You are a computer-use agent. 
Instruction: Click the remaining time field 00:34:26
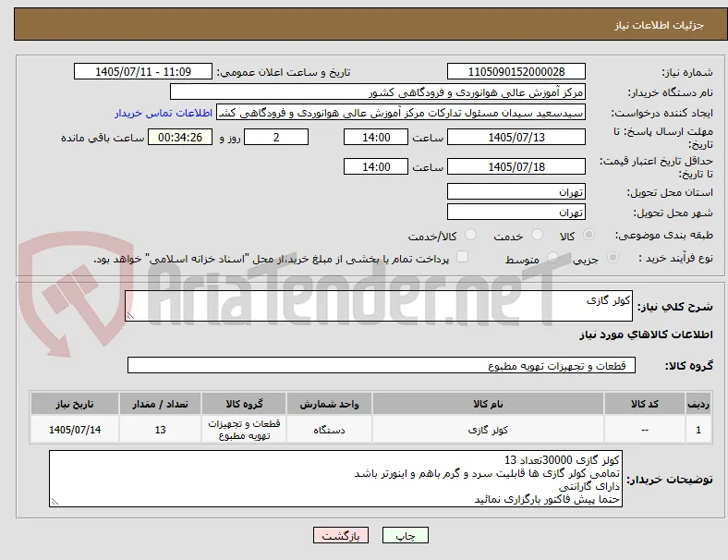(x=180, y=138)
